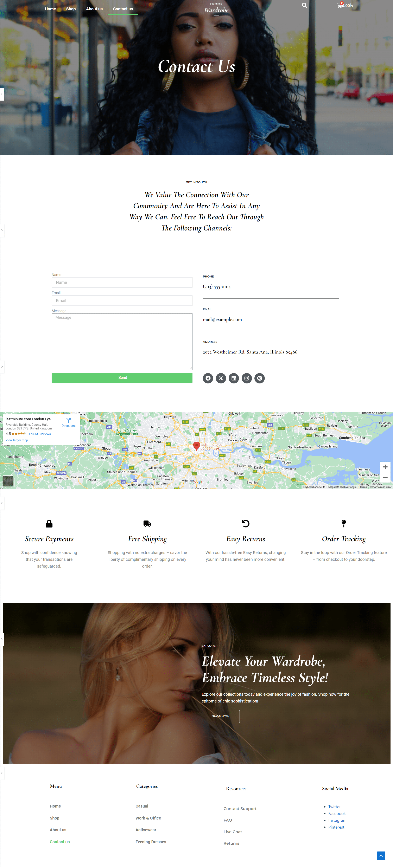Click Report a map error link

[381, 487]
